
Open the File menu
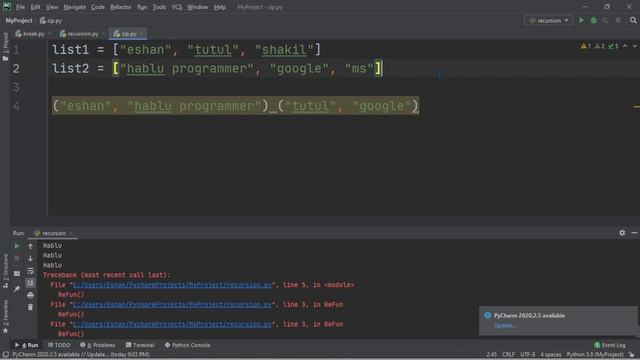[x=20, y=7]
